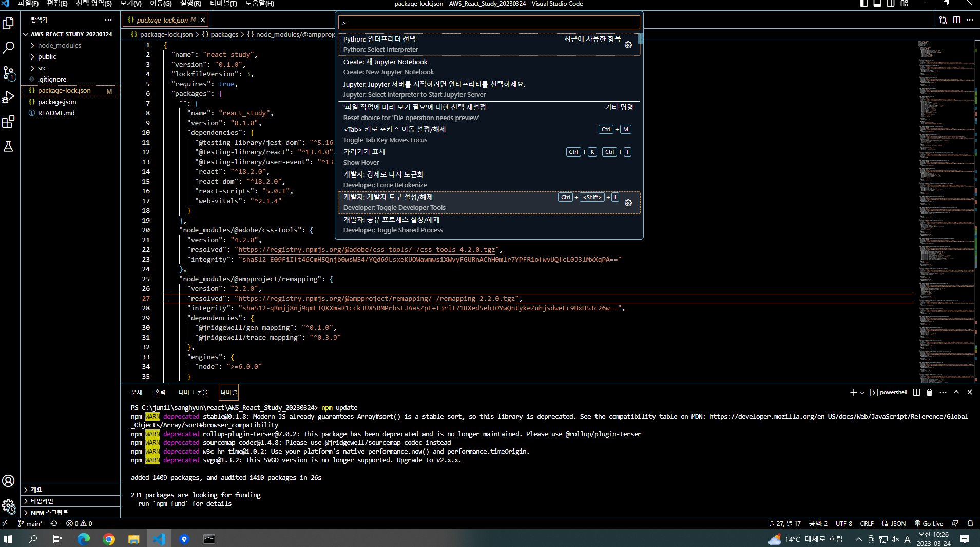Open Explorer panel more actions ellipsis

tap(108, 20)
